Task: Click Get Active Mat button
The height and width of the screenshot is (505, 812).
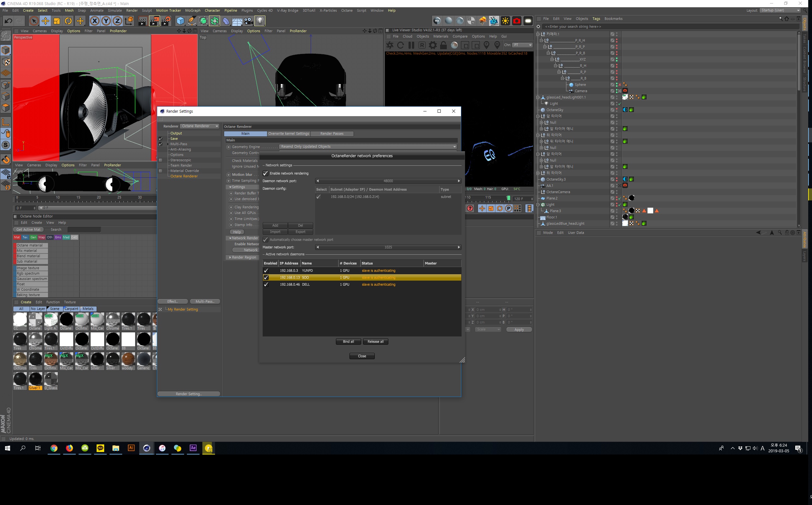Action: click(28, 229)
